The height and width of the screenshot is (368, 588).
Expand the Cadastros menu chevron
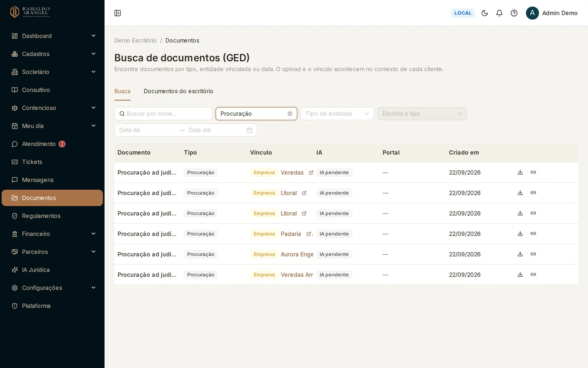(94, 54)
